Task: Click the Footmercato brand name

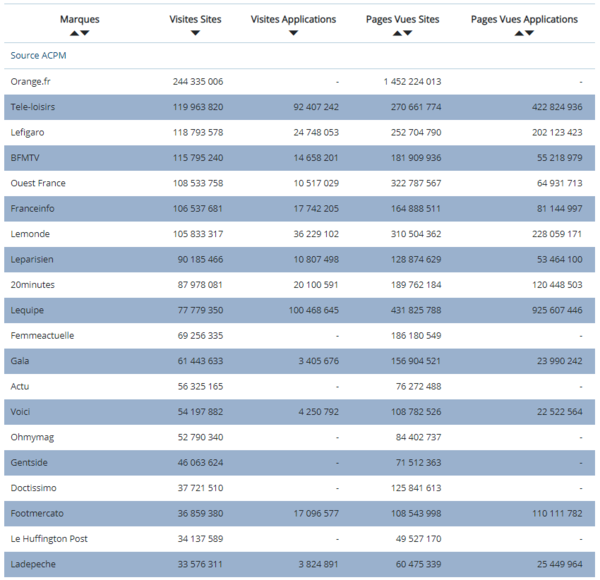Action: point(37,513)
